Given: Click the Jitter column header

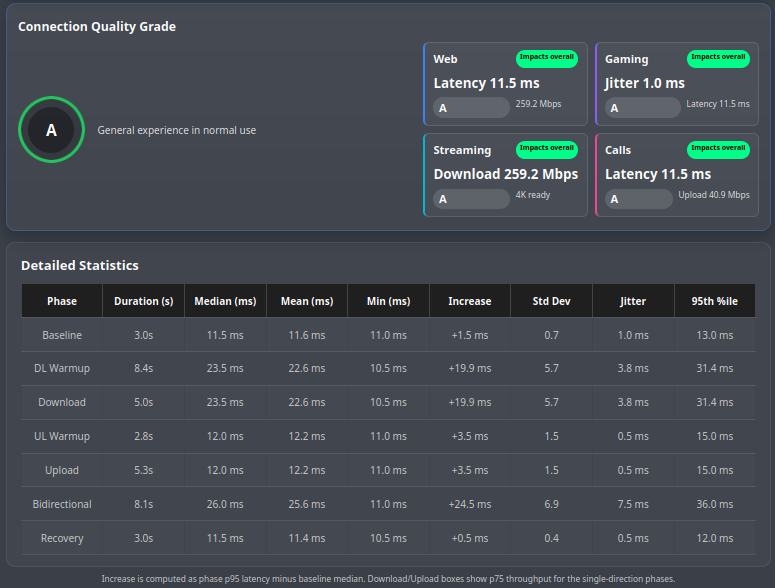Looking at the screenshot, I should click(633, 300).
